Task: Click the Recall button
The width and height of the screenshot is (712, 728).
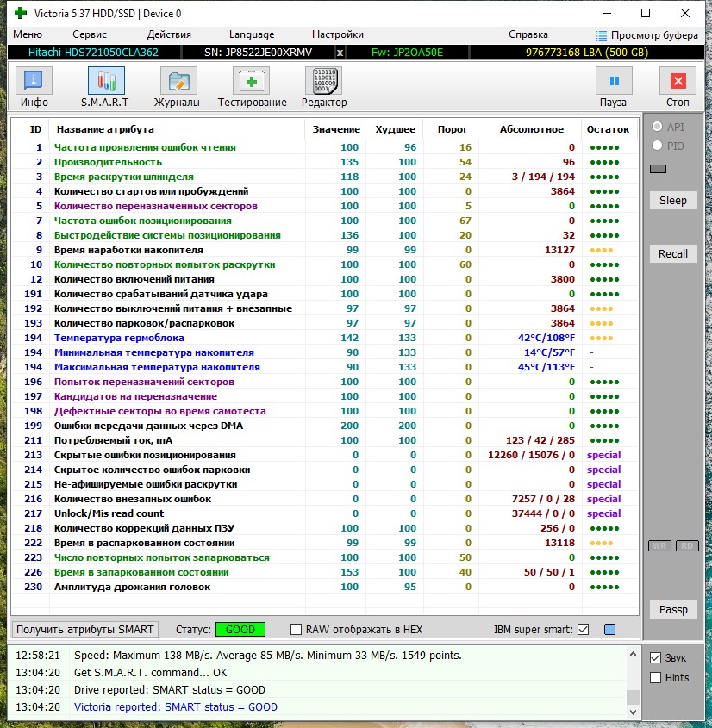Action: (673, 254)
